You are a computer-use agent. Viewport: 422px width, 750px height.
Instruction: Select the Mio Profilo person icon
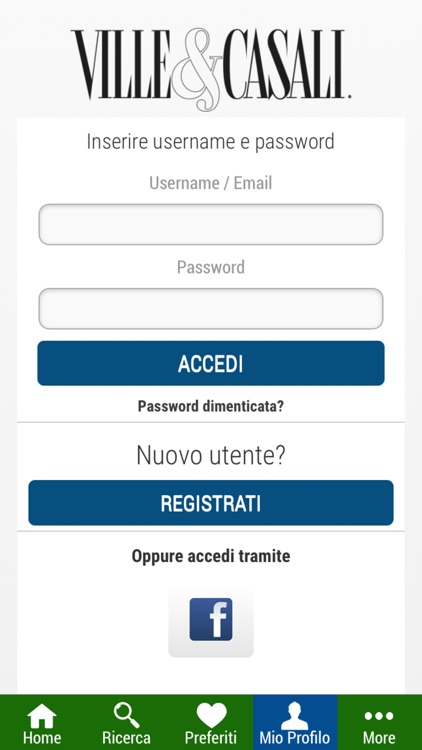(x=295, y=716)
